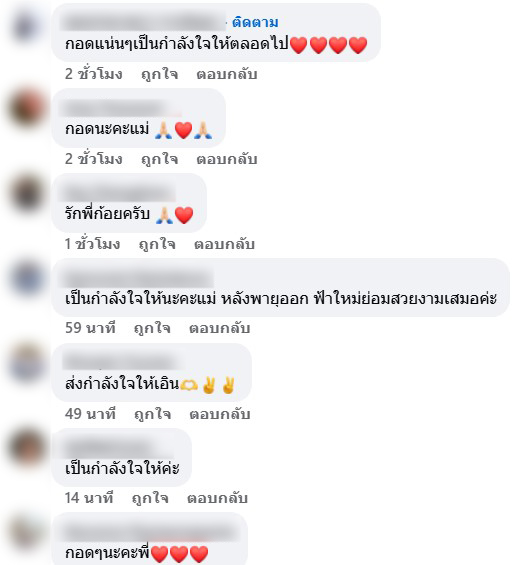This screenshot has height=565, width=515.
Task: Open avatar of เป็นกำลังใจให้ค่ะ commenter
Action: tap(27, 448)
